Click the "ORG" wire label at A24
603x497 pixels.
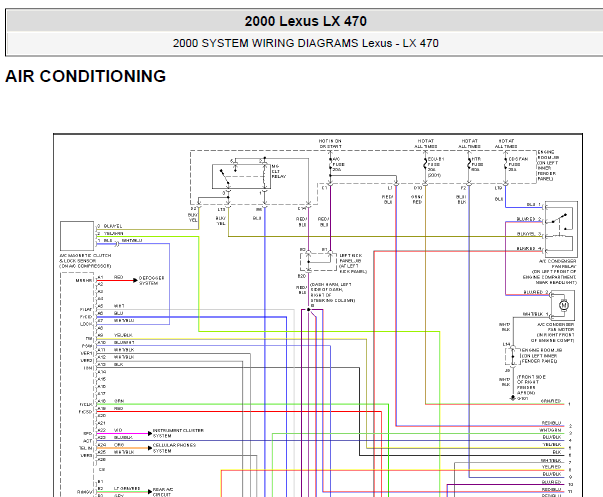(119, 445)
